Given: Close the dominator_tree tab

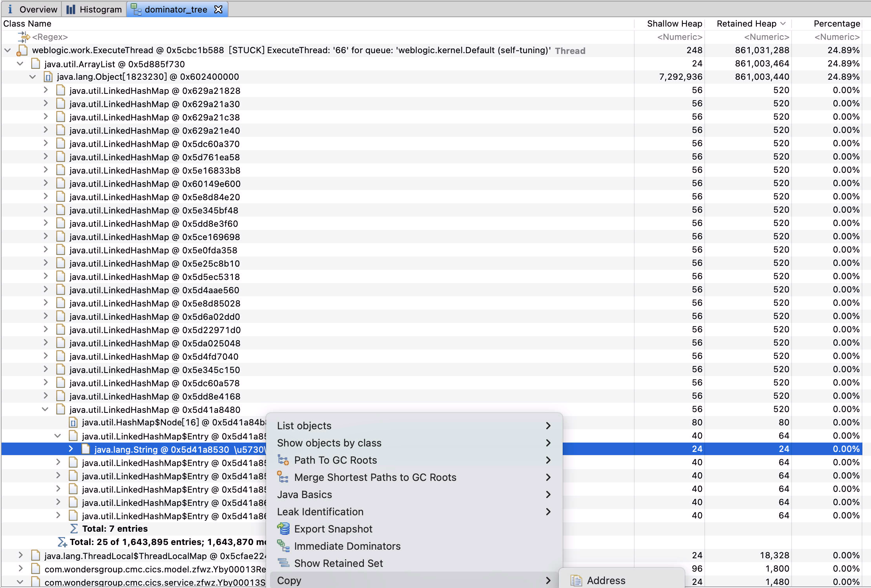Looking at the screenshot, I should 218,9.
